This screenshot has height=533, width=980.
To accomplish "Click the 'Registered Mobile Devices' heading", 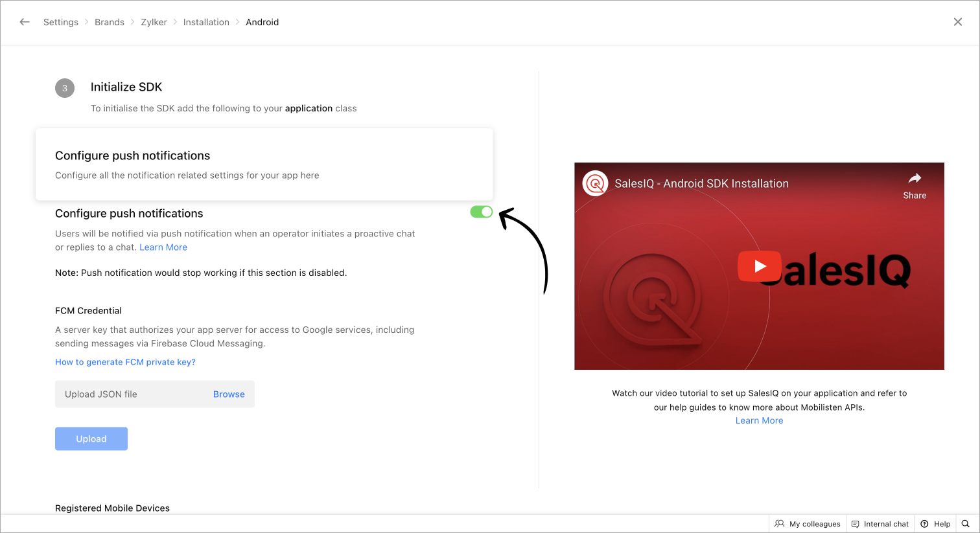I will pyautogui.click(x=112, y=508).
